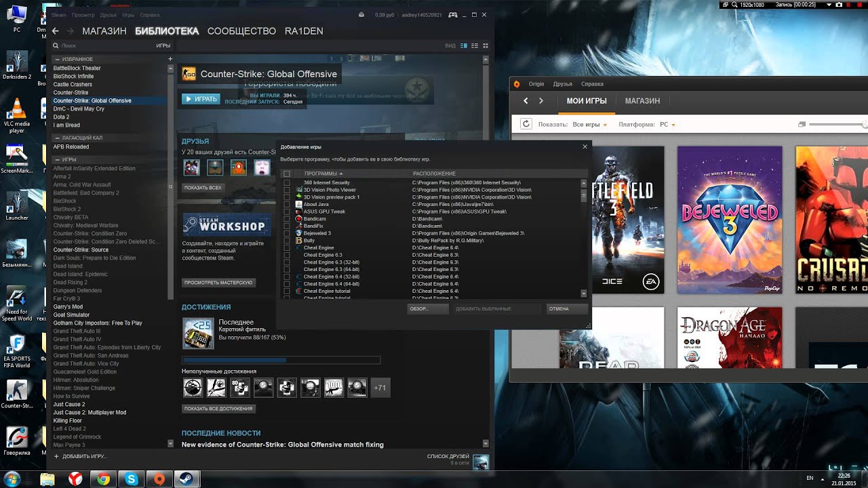Open Google Chrome from taskbar
This screenshot has height=488, width=868.
click(x=103, y=479)
